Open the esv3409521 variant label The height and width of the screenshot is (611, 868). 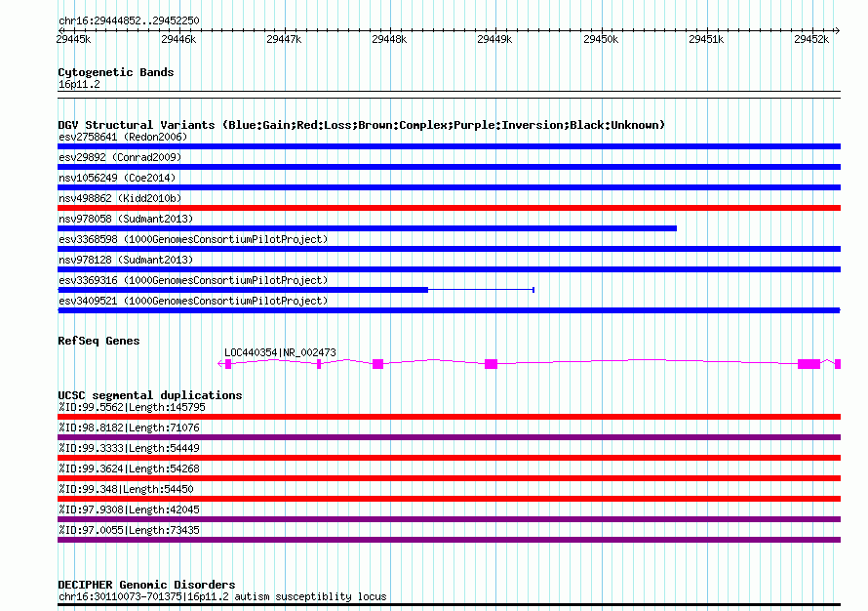click(x=193, y=301)
